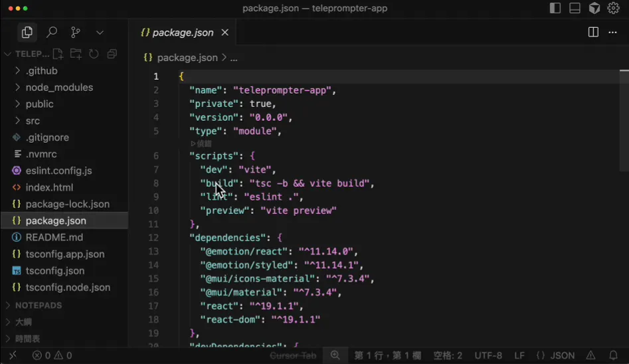Click the "tsc -b && vite build" string
This screenshot has width=629, height=364.
tap(310, 183)
